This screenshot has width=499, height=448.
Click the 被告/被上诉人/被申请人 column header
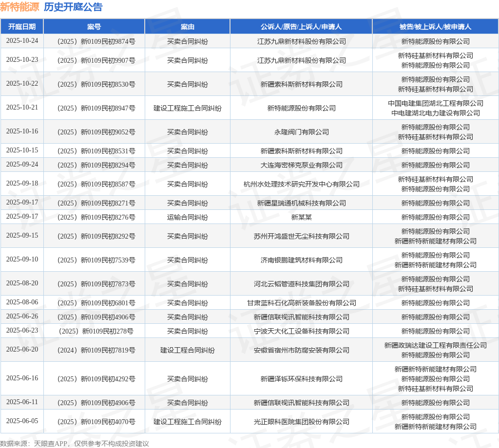[435, 27]
